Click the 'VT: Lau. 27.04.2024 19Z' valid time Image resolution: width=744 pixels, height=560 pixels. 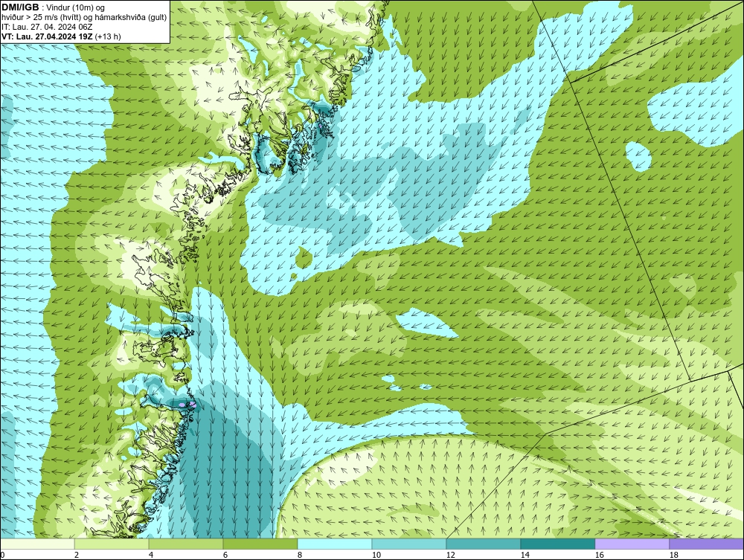pyautogui.click(x=47, y=36)
